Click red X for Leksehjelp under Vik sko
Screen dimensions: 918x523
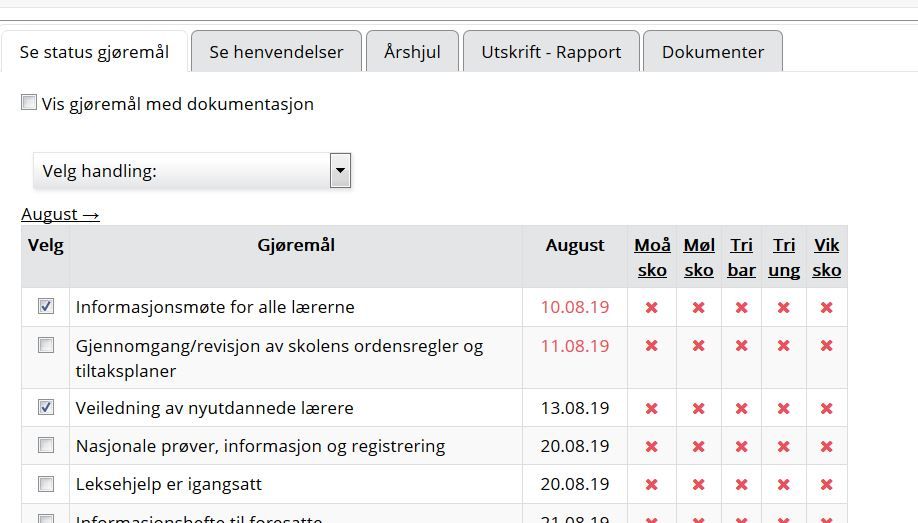coord(826,484)
